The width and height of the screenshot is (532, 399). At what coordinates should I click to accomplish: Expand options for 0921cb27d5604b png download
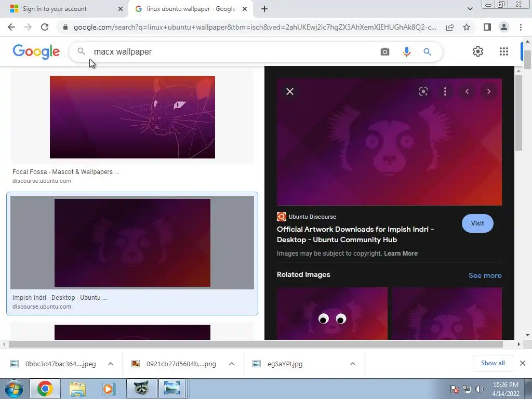232,364
